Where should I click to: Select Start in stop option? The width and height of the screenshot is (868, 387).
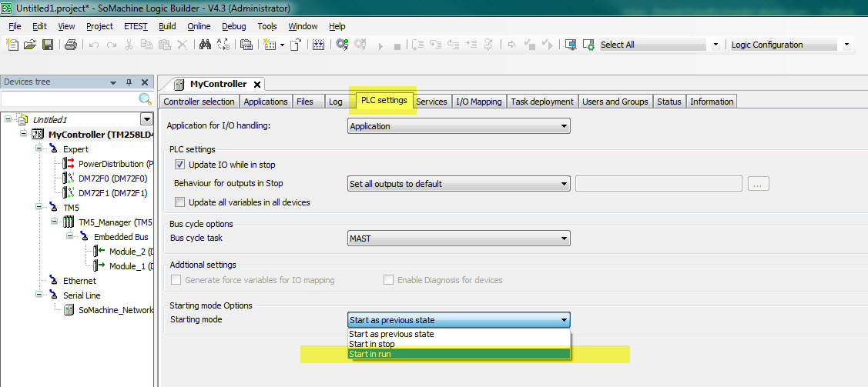click(459, 344)
